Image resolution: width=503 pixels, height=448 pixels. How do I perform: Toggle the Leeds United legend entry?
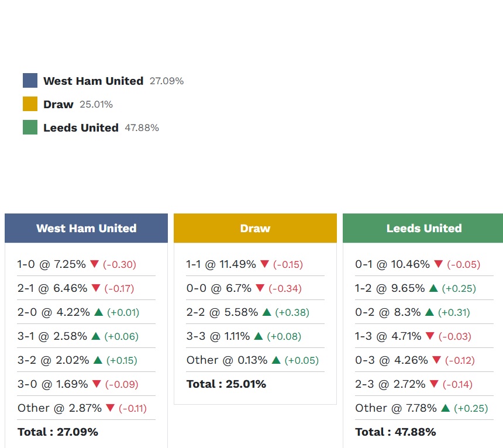(x=81, y=127)
